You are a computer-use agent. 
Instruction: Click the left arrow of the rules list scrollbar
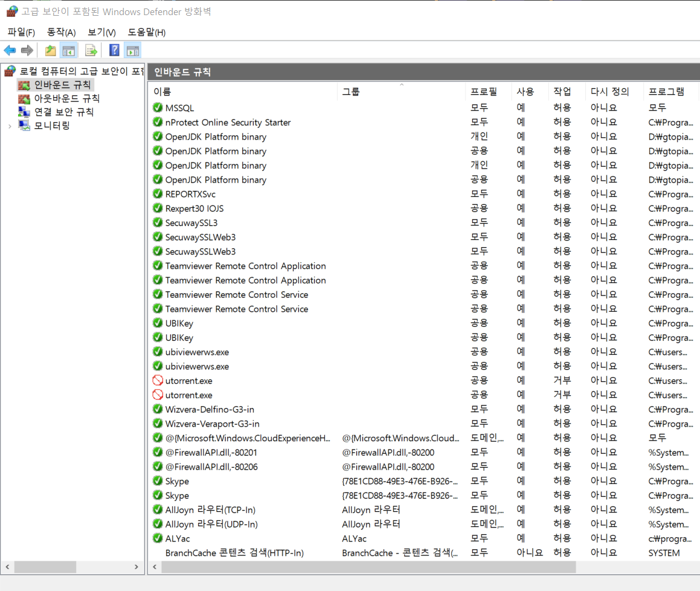(155, 567)
